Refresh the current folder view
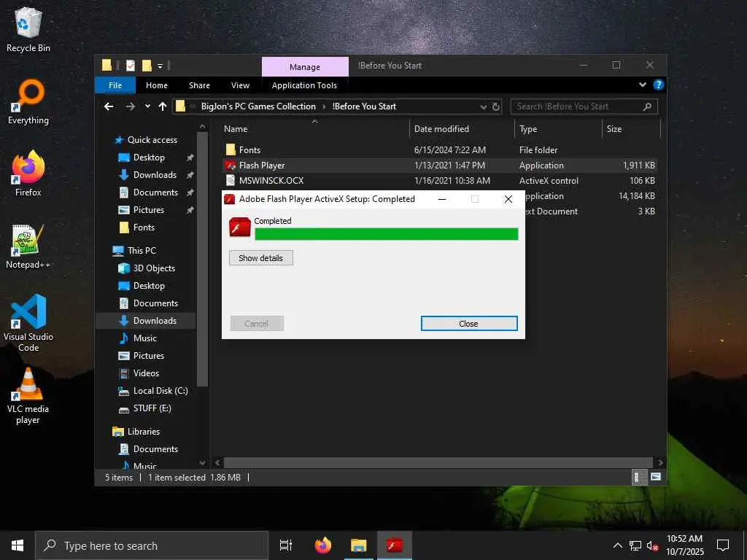747x560 pixels. pyautogui.click(x=496, y=106)
